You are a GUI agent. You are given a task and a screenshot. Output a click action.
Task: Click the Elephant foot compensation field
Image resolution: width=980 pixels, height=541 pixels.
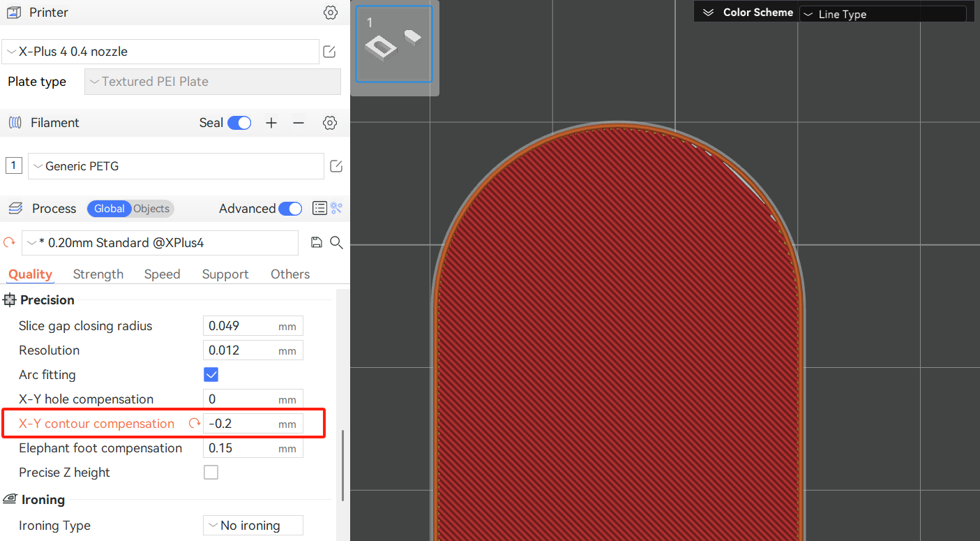click(x=253, y=448)
